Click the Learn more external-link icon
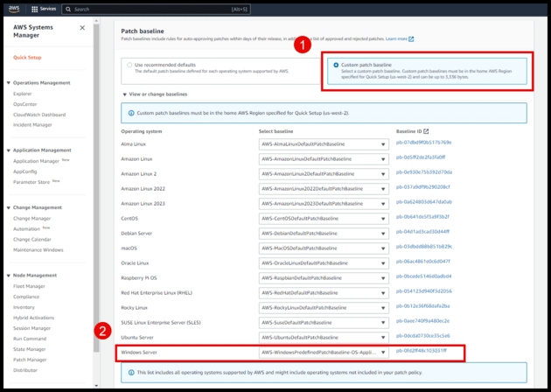This screenshot has height=392, width=551. tap(411, 39)
